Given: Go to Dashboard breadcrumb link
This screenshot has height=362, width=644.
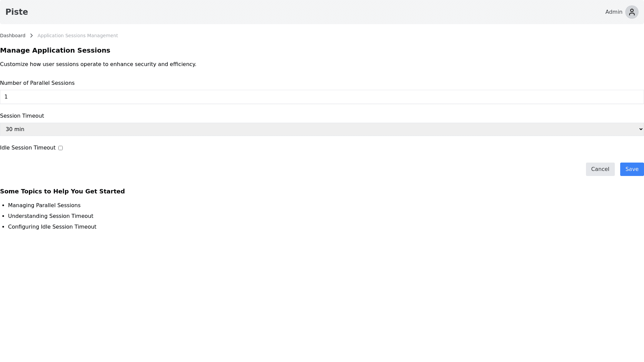Looking at the screenshot, I should tap(13, 36).
